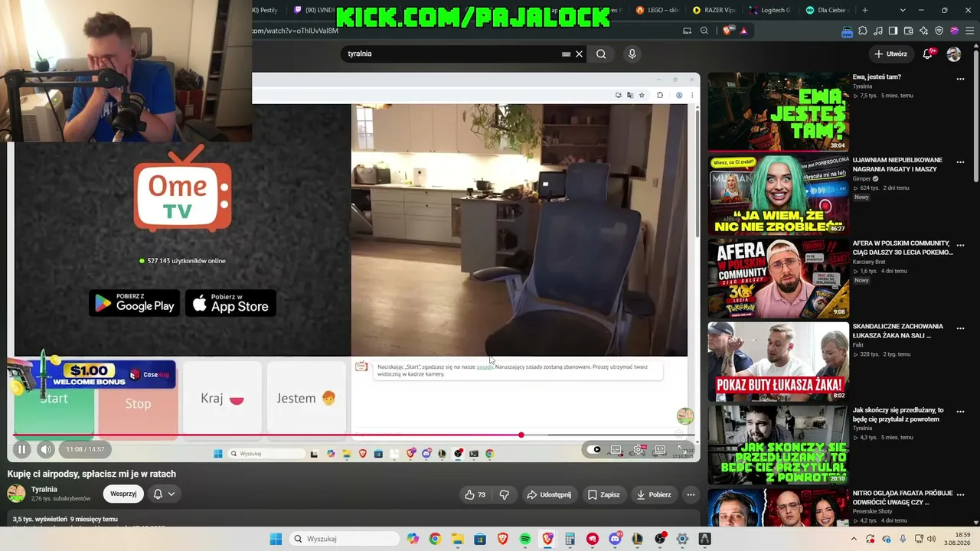The height and width of the screenshot is (551, 980).
Task: Switch to the RAZER Viper browser tab
Action: pyautogui.click(x=714, y=10)
